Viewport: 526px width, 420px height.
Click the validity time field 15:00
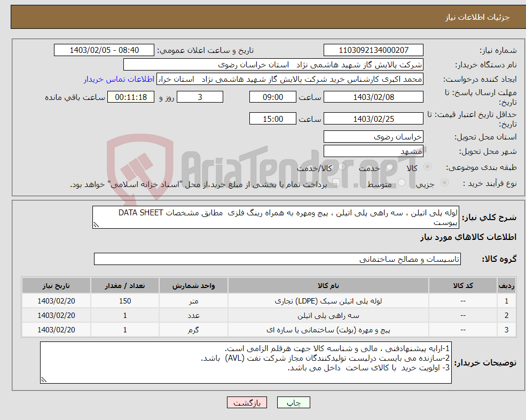pos(273,119)
